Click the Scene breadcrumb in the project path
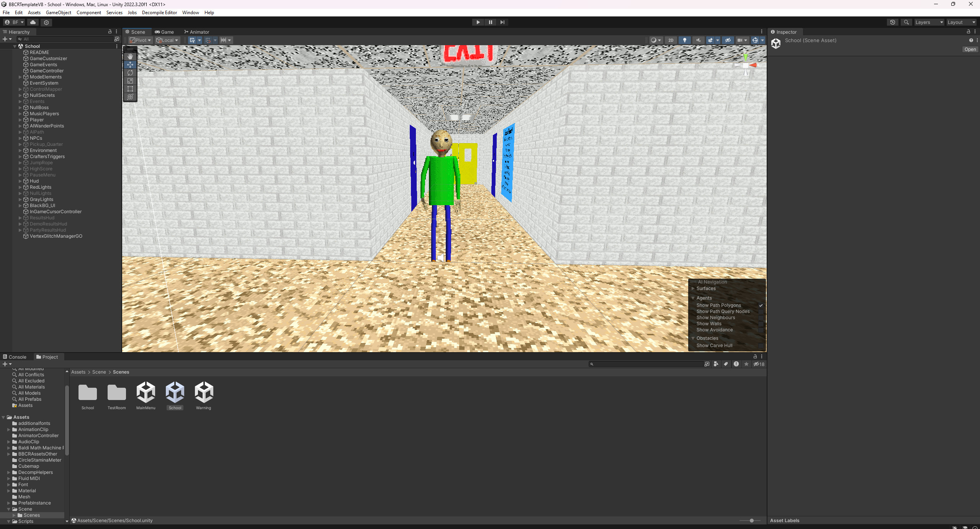980x529 pixels. pyautogui.click(x=99, y=372)
